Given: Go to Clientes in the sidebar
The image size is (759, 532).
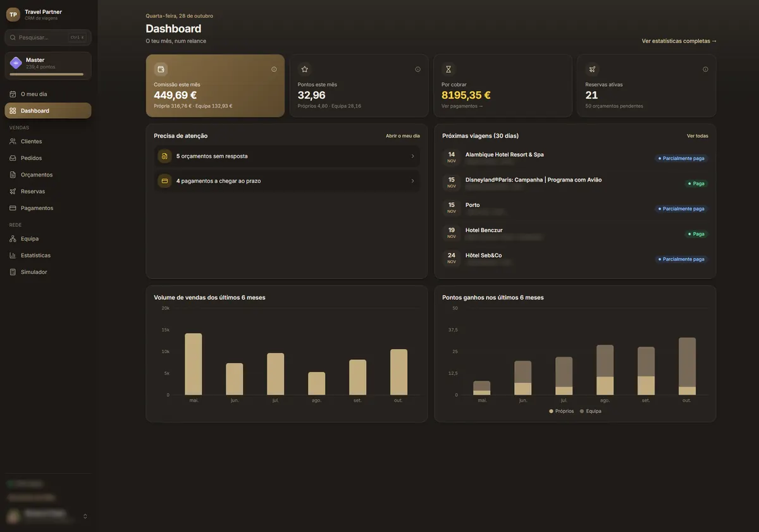Looking at the screenshot, I should [x=48, y=142].
